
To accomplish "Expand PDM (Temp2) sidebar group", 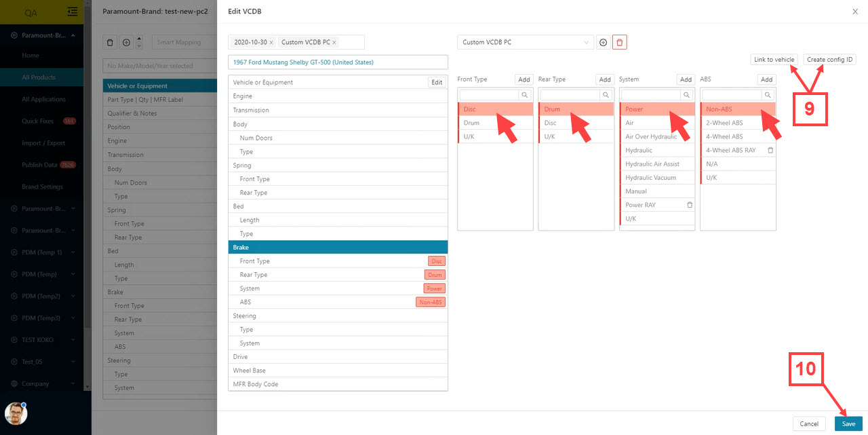I will (73, 296).
